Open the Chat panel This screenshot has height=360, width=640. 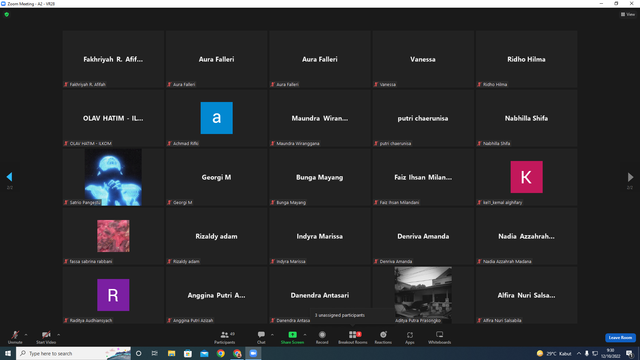pyautogui.click(x=261, y=337)
